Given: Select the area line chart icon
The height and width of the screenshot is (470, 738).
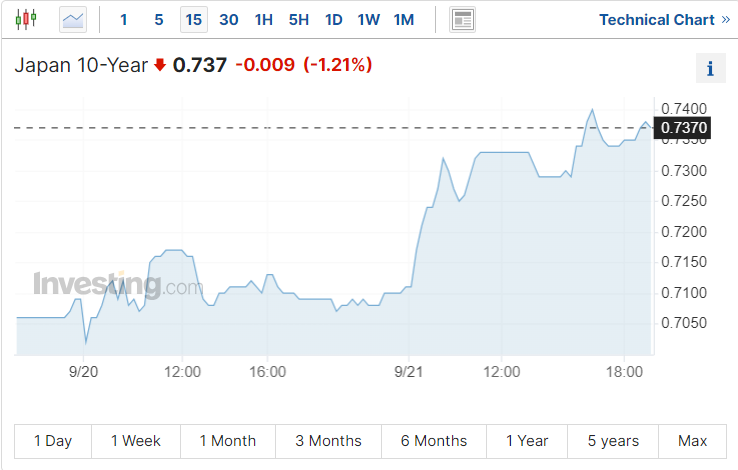Looking at the screenshot, I should 73,19.
